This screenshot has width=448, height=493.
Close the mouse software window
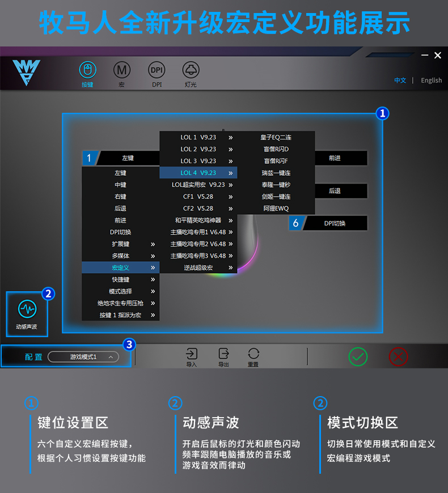pos(438,56)
